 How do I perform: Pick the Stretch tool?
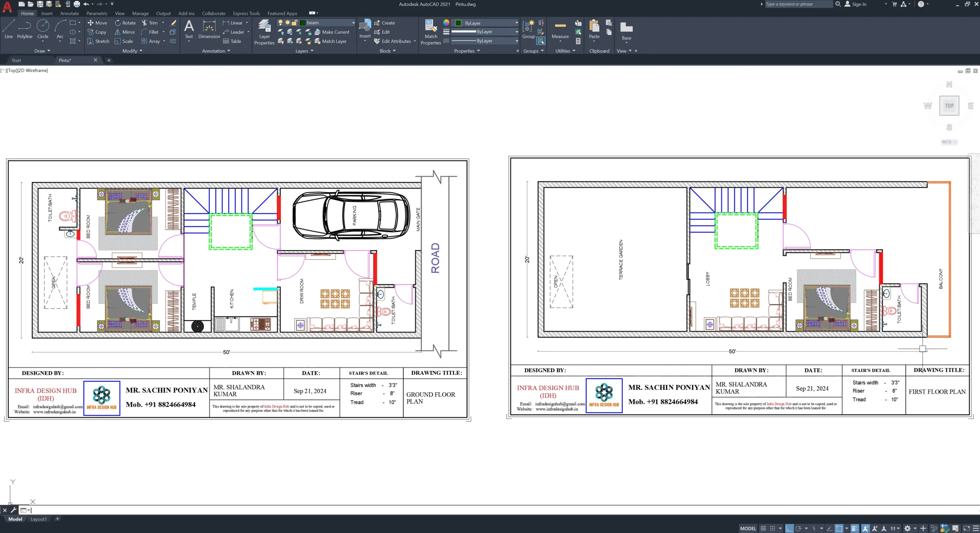coord(98,41)
